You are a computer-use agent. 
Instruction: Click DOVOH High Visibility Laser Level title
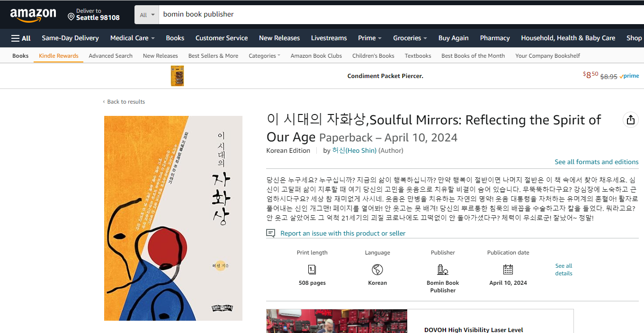tap(474, 330)
